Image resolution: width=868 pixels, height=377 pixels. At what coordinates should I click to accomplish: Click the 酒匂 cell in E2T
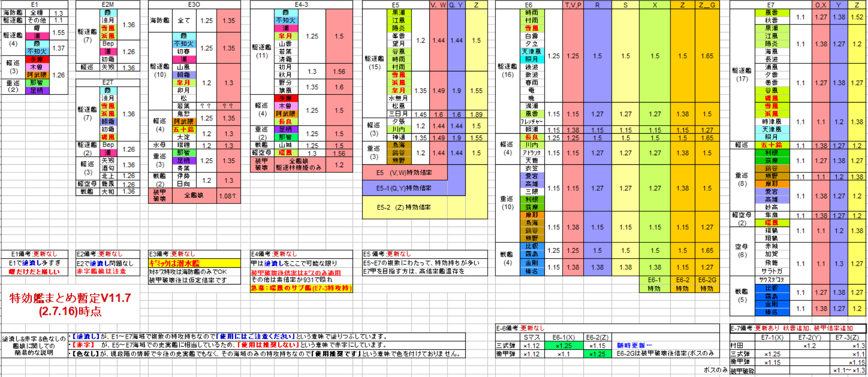point(108,168)
